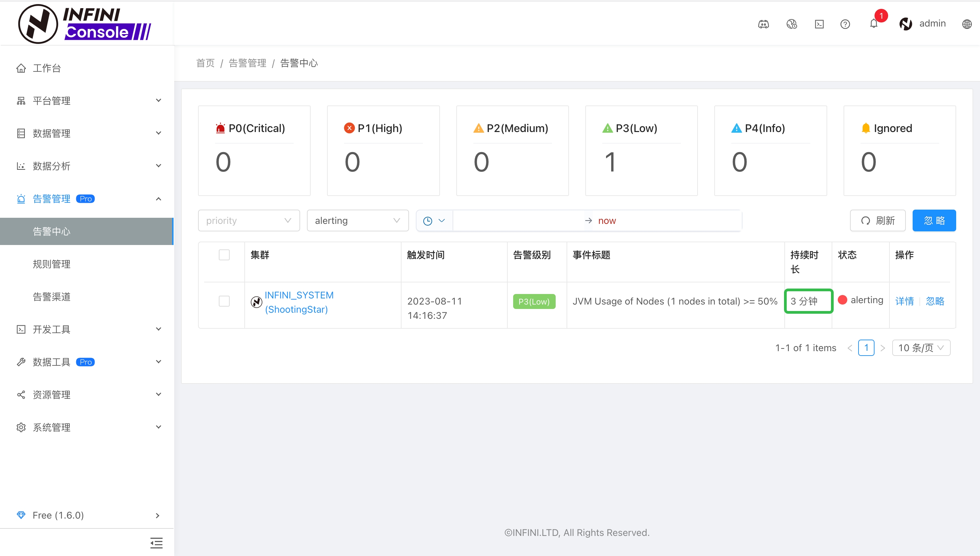The width and height of the screenshot is (980, 556).
Task: Open the terminal console icon in header
Action: click(x=819, y=24)
